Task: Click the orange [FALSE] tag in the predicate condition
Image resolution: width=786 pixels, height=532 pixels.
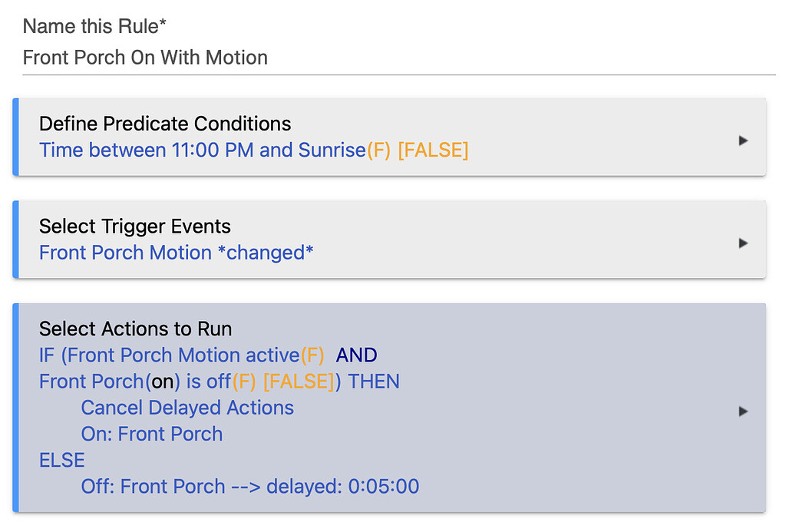Action: (433, 150)
